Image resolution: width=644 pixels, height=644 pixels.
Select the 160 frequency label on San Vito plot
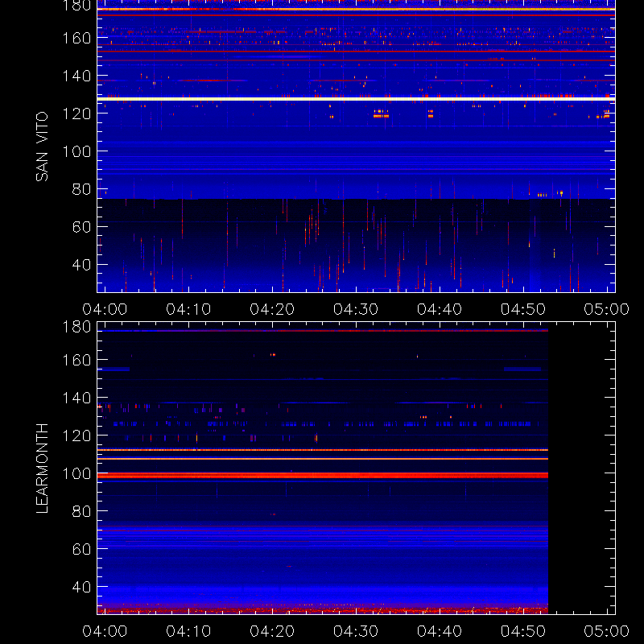(76, 38)
